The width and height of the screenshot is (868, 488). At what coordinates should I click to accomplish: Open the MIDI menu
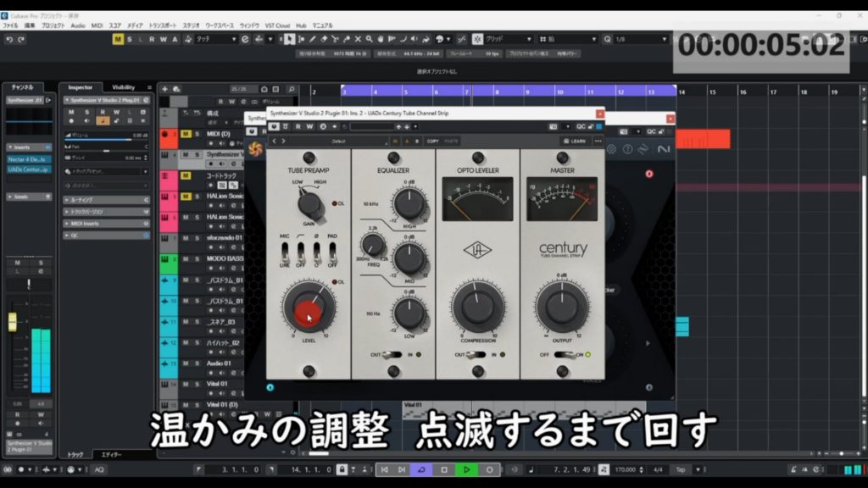tap(97, 25)
